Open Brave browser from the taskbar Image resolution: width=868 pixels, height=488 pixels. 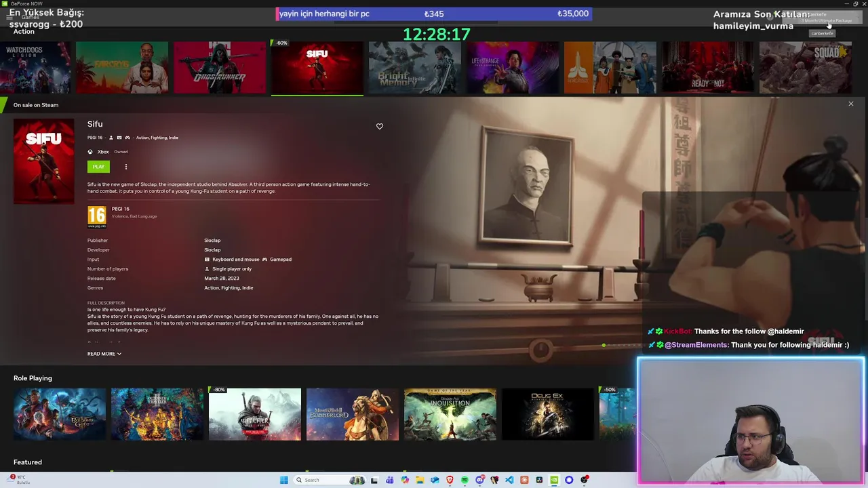tap(450, 480)
